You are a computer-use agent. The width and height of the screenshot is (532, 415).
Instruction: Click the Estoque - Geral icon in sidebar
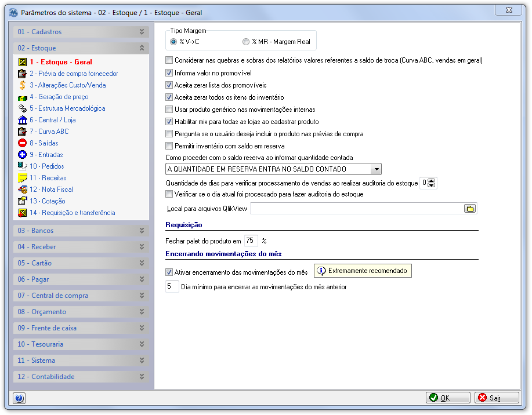(x=23, y=62)
